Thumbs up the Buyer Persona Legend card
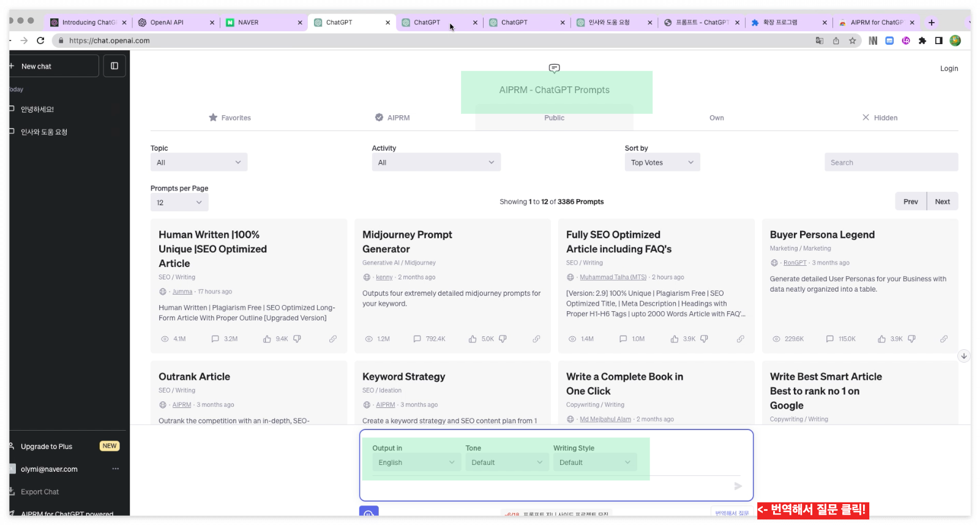 tap(881, 339)
